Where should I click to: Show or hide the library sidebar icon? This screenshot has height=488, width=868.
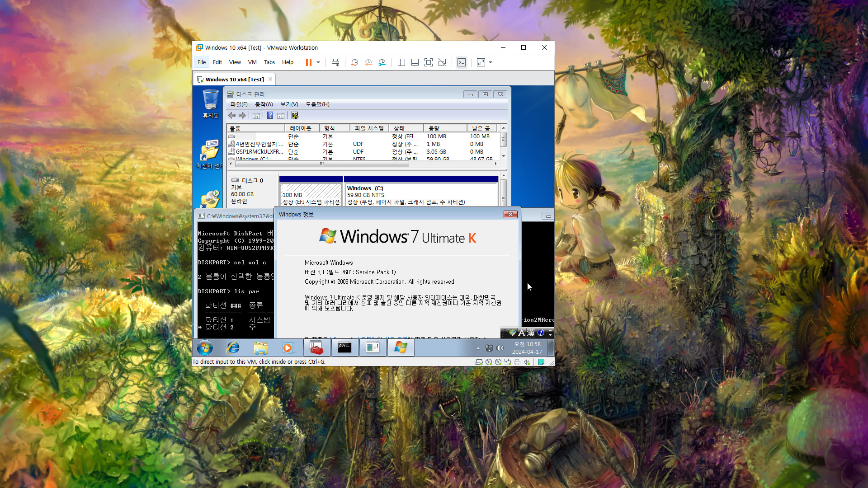[401, 62]
